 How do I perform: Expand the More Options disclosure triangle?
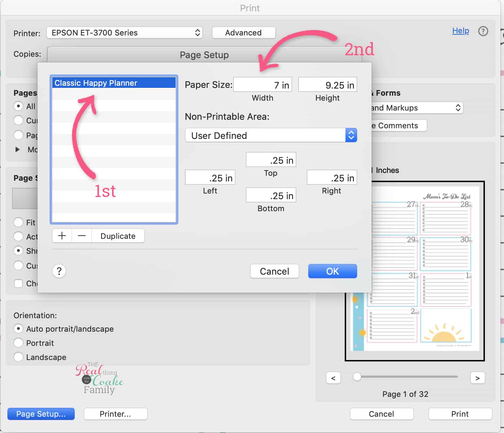17,150
